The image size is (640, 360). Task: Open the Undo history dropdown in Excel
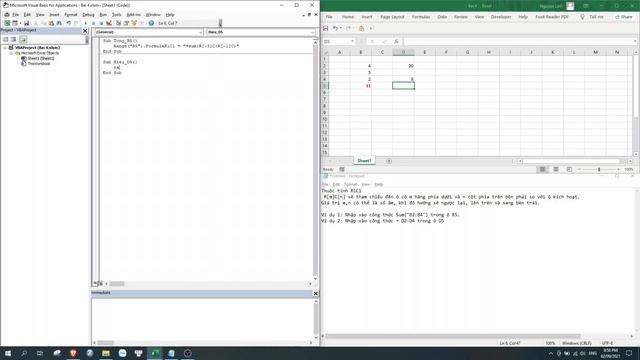[x=341, y=29]
